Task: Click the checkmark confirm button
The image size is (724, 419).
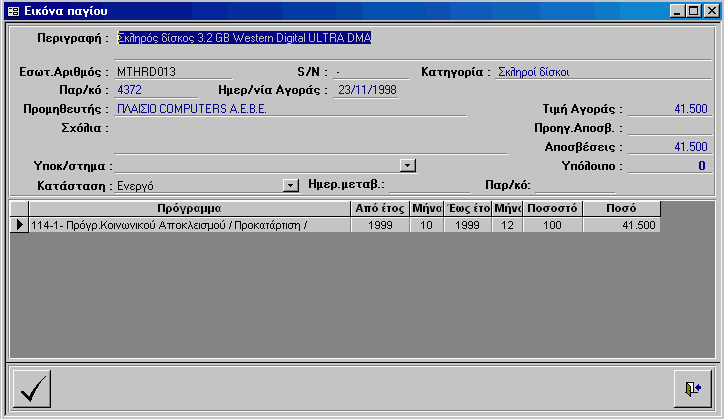Action: tap(32, 388)
